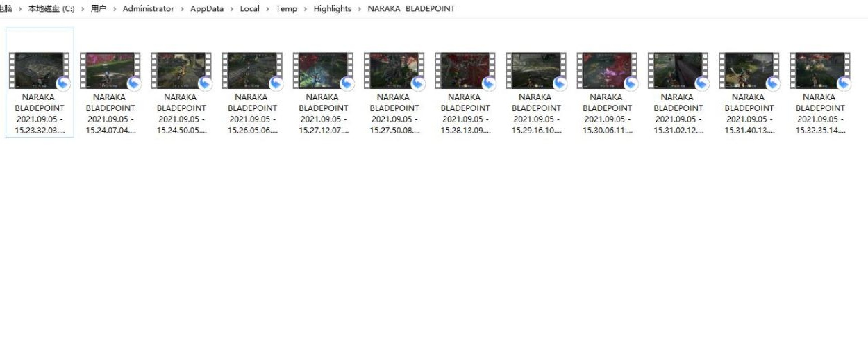868x339 pixels.
Task: Expand chevron after AppData breadcrumb
Action: click(x=232, y=8)
